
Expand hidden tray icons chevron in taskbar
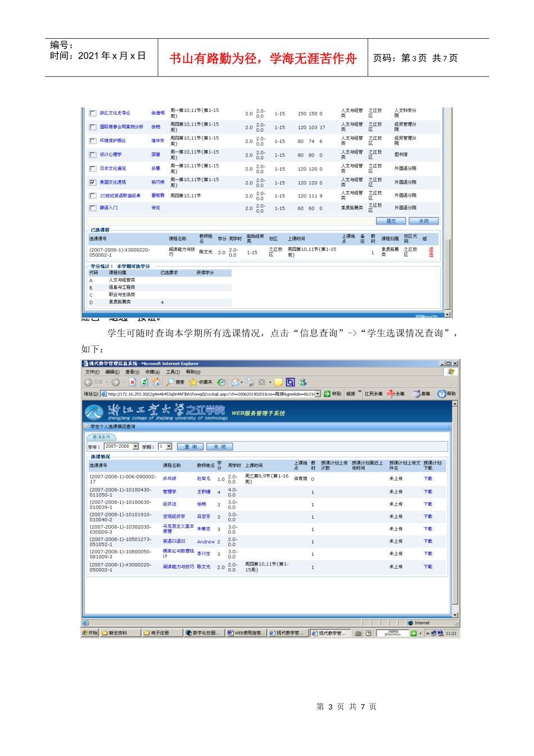pos(427,633)
